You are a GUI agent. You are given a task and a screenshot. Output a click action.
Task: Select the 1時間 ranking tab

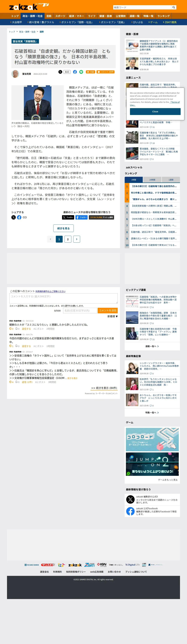pyautogui.click(x=134, y=180)
